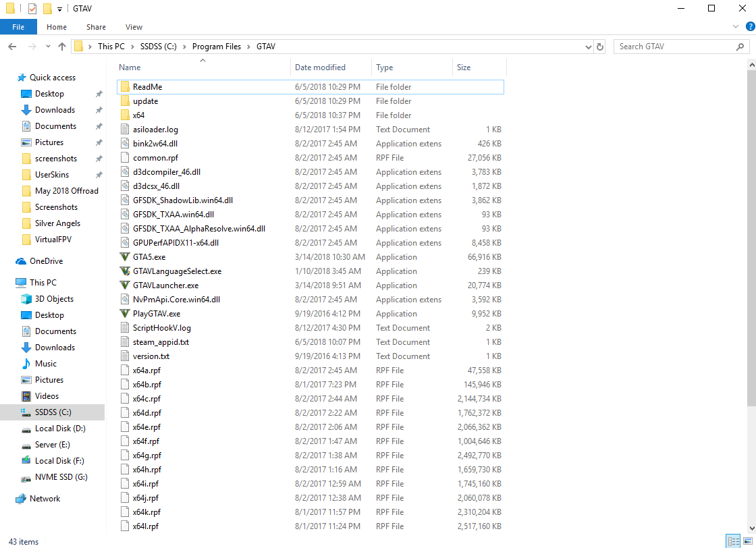Click the Videos filmstrip icon in sidebar
The height and width of the screenshot is (548, 756).
(x=26, y=396)
